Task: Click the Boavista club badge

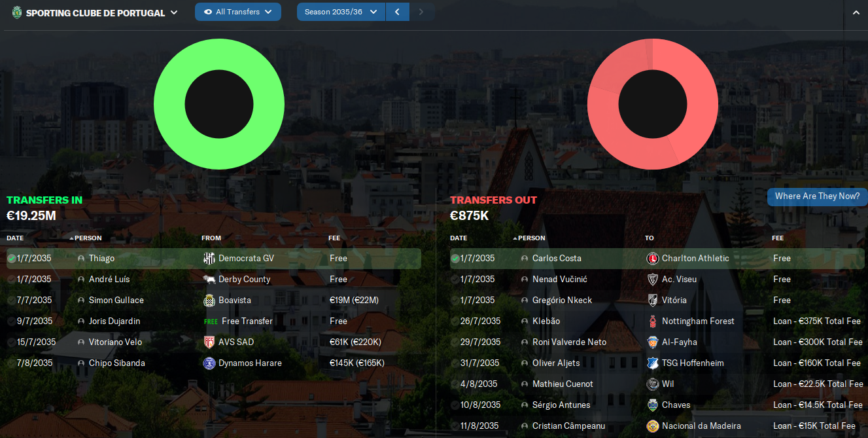Action: pyautogui.click(x=209, y=301)
